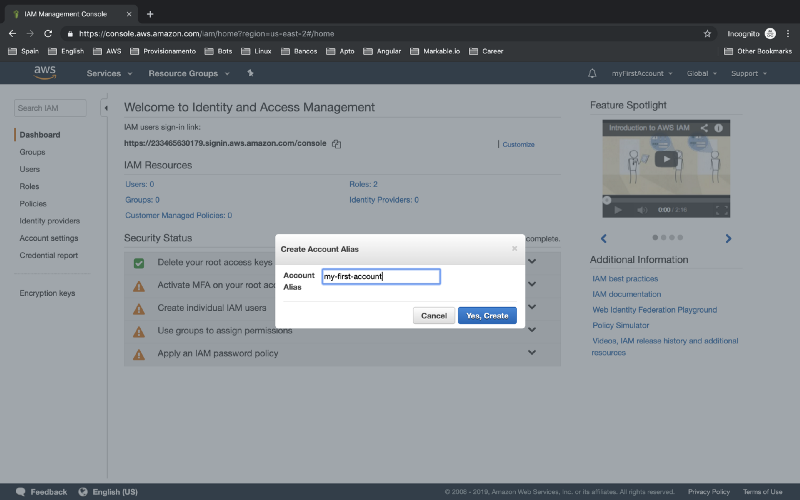Expand Activate MFA on root account row
The width and height of the screenshot is (800, 500).
point(532,284)
